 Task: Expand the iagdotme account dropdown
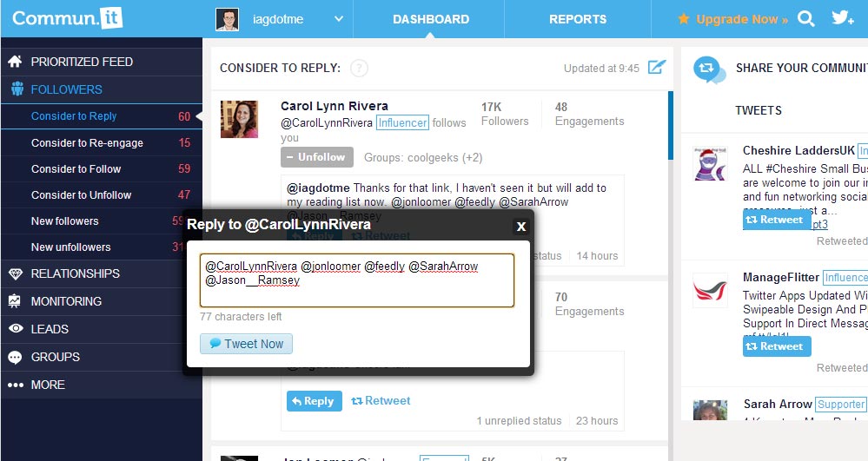(339, 19)
